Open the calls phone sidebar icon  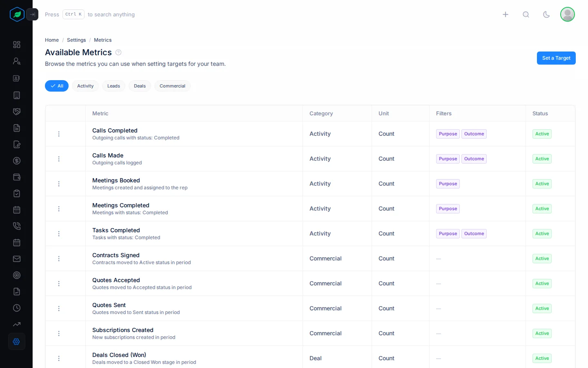(x=17, y=226)
